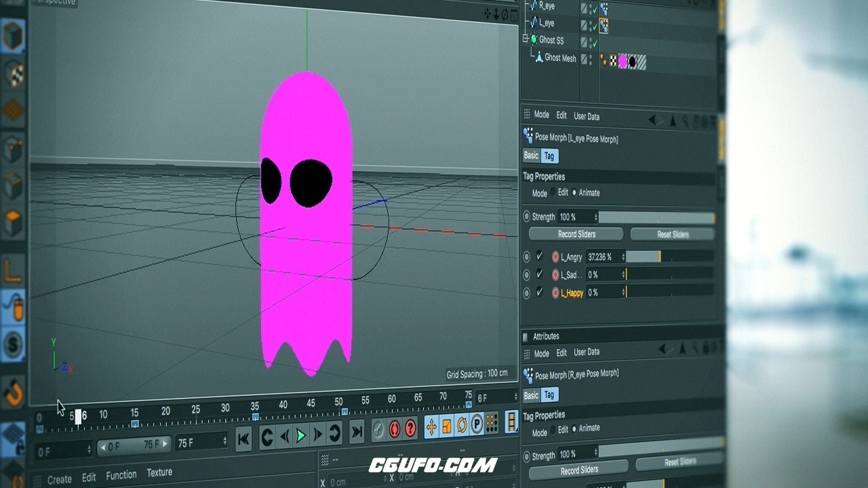This screenshot has height=488, width=868.
Task: Open User Data menu in upper Attributes panel
Action: click(x=587, y=116)
